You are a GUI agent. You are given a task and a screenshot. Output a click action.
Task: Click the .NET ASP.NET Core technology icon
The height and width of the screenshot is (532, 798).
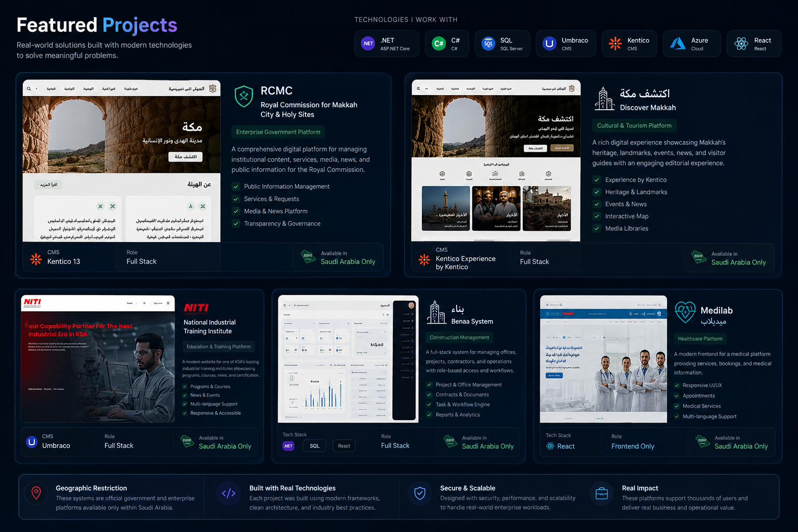pos(368,44)
